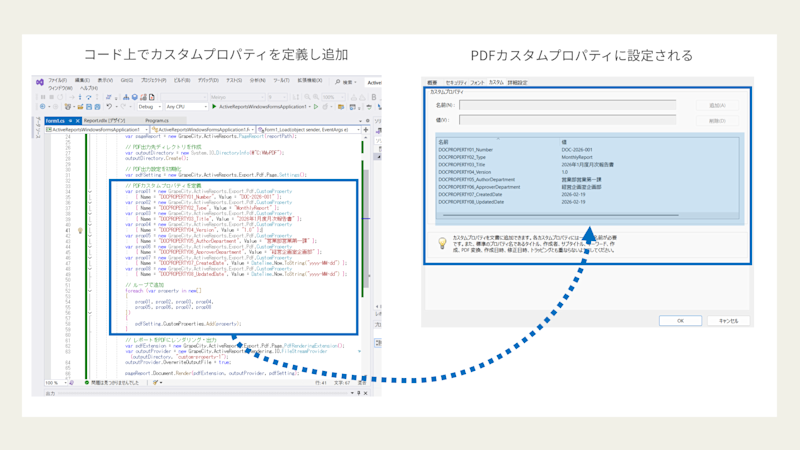The height and width of the screenshot is (450, 800).
Task: Click the Navigate Backward icon
Action: coord(42,107)
